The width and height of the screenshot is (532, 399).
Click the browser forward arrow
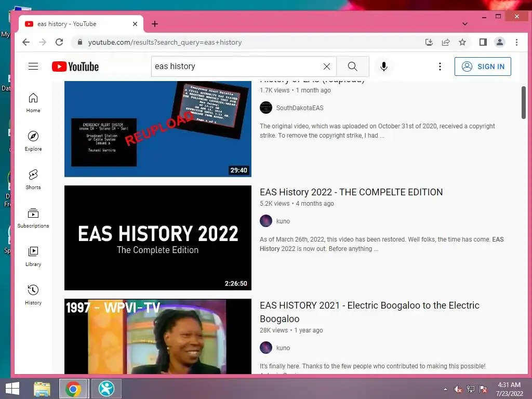tap(43, 42)
